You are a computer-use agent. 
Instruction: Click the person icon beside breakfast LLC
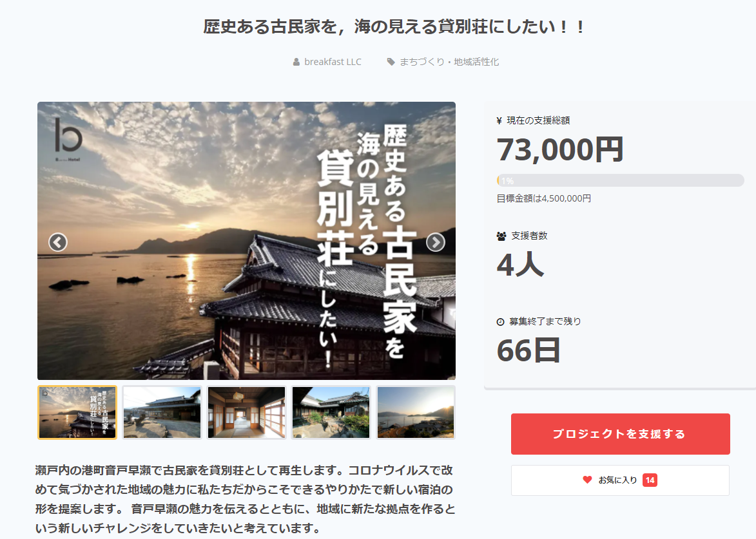[x=296, y=62]
